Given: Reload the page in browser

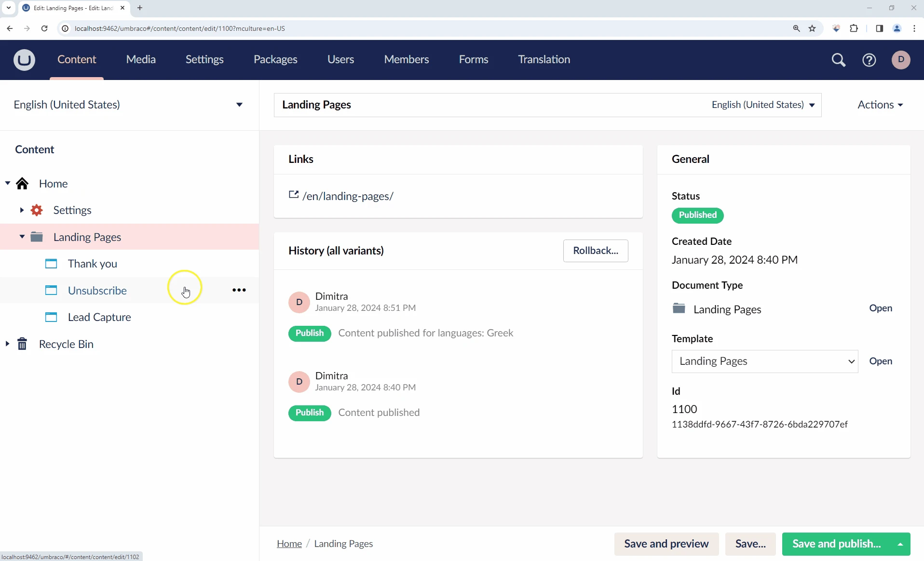Looking at the screenshot, I should (44, 28).
